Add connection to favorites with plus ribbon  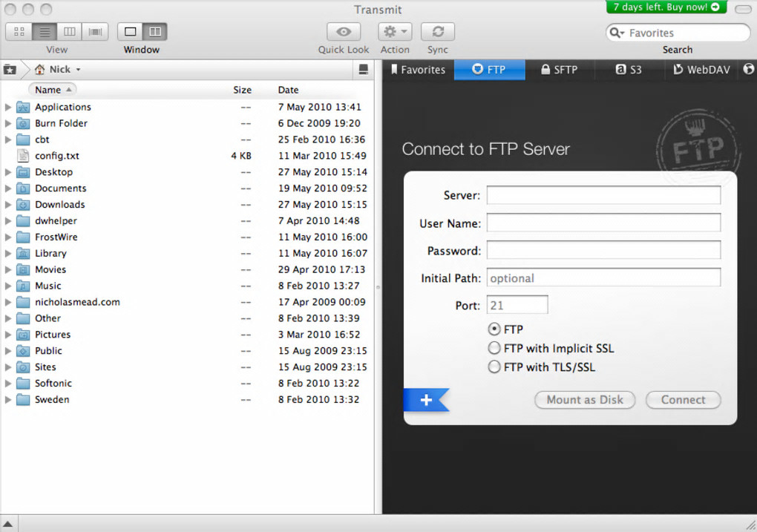click(x=426, y=400)
